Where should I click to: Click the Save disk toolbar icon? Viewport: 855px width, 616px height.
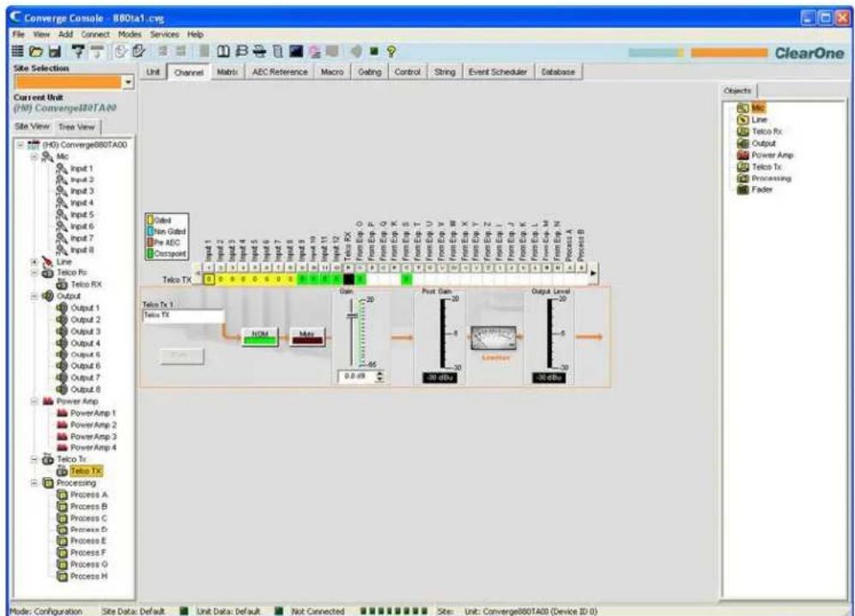pyautogui.click(x=55, y=51)
